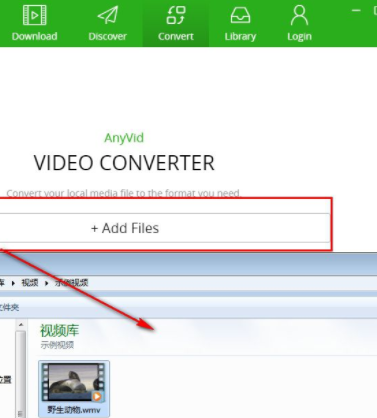
Task: Click the 示例视频 breadcrumb in file dialog
Action: [71, 283]
